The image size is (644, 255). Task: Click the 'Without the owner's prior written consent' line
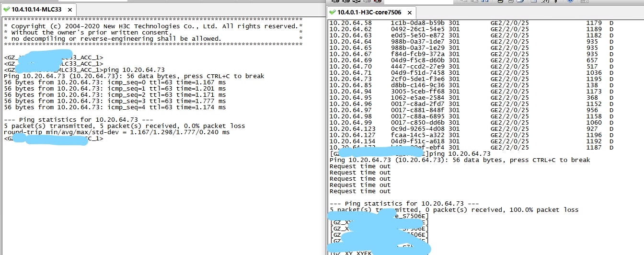(153, 33)
